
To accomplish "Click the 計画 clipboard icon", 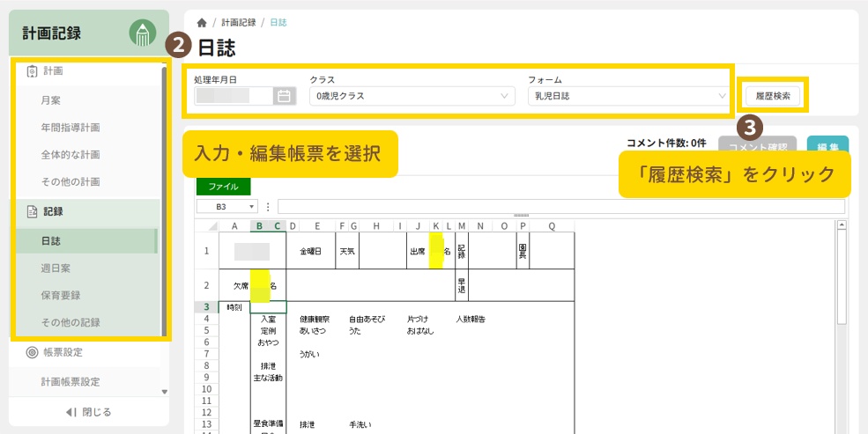I will pos(33,70).
